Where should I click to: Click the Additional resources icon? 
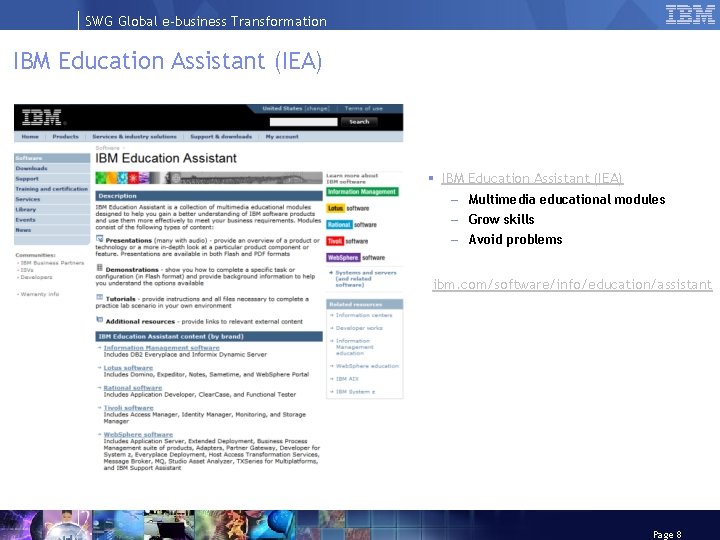tap(100, 320)
